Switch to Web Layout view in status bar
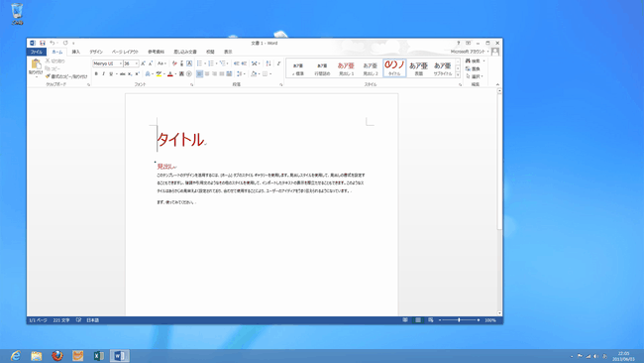Image resolution: width=644 pixels, height=363 pixels. coord(430,320)
